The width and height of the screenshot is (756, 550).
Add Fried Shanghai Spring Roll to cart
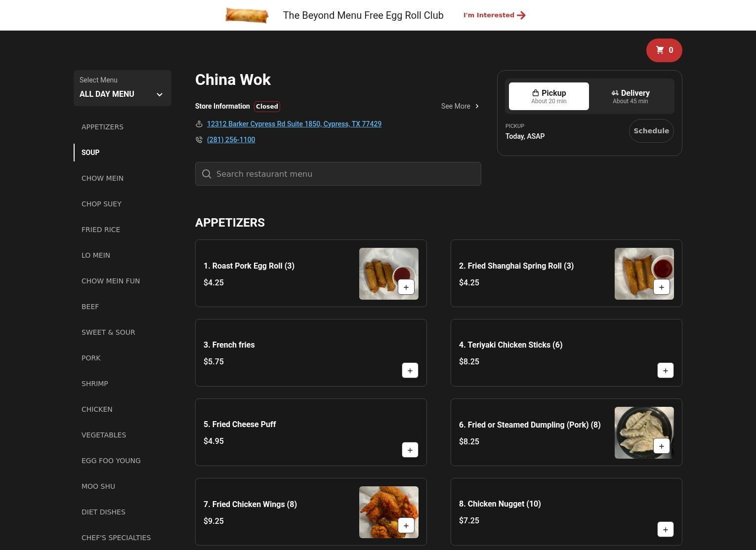[661, 287]
